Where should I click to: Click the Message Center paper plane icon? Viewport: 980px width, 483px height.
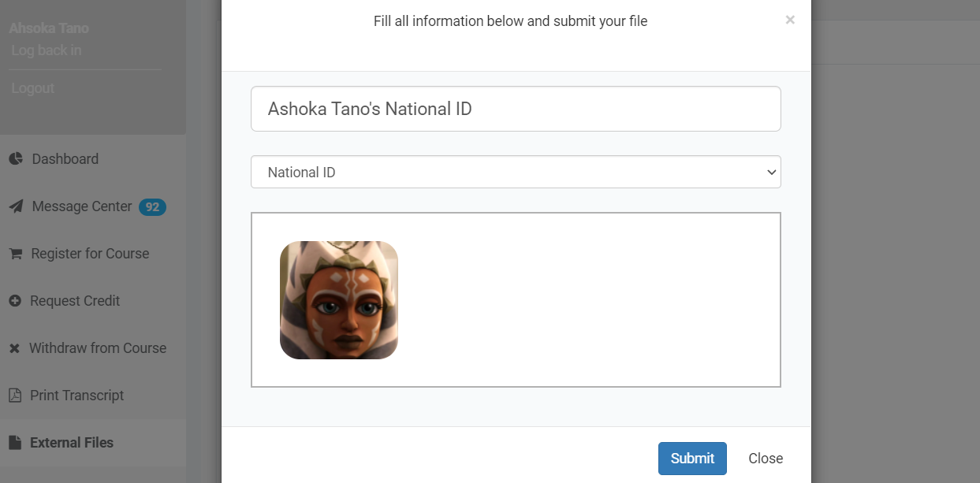point(15,206)
